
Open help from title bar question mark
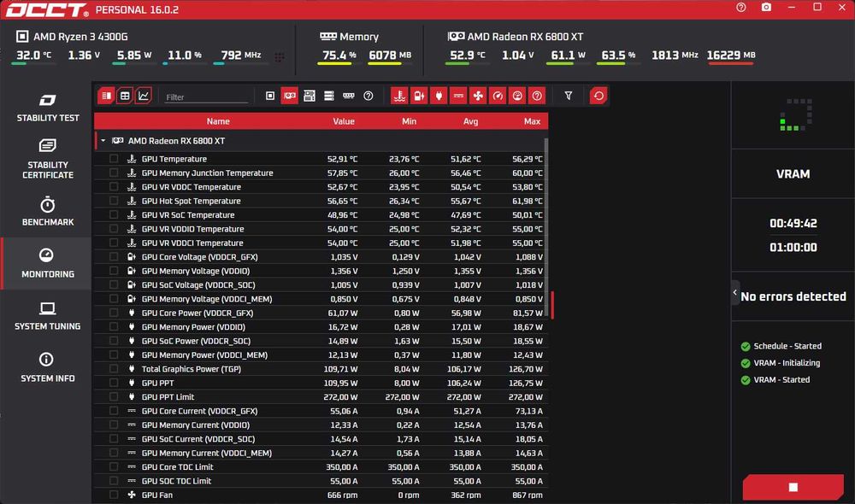click(x=741, y=8)
